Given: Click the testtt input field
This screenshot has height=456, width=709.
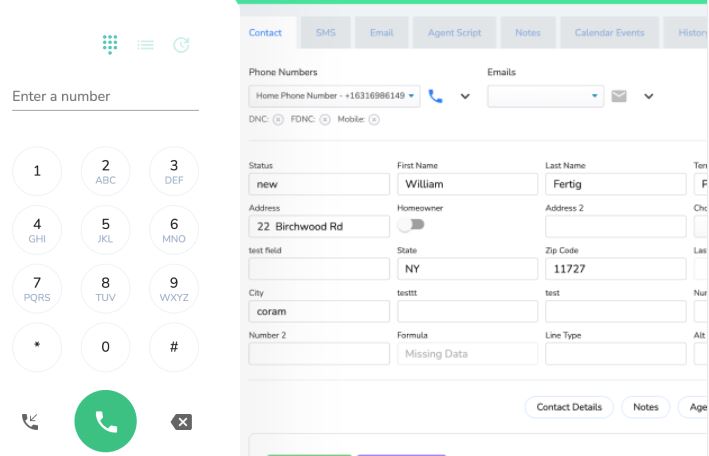Looking at the screenshot, I should [x=468, y=311].
